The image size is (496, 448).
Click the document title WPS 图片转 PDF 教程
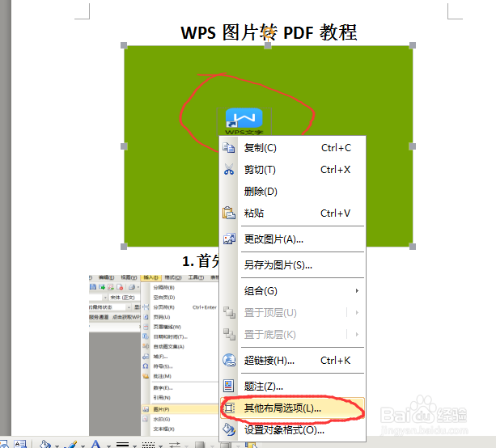(269, 32)
